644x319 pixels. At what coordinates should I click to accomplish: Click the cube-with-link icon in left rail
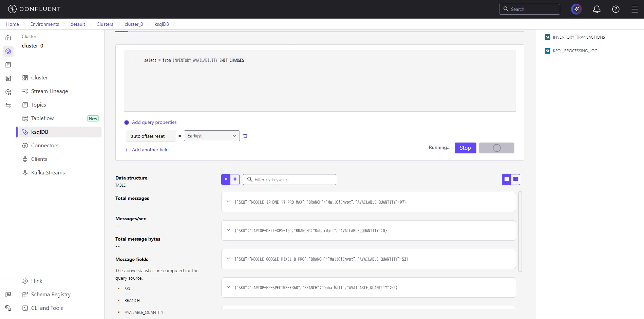point(8,92)
